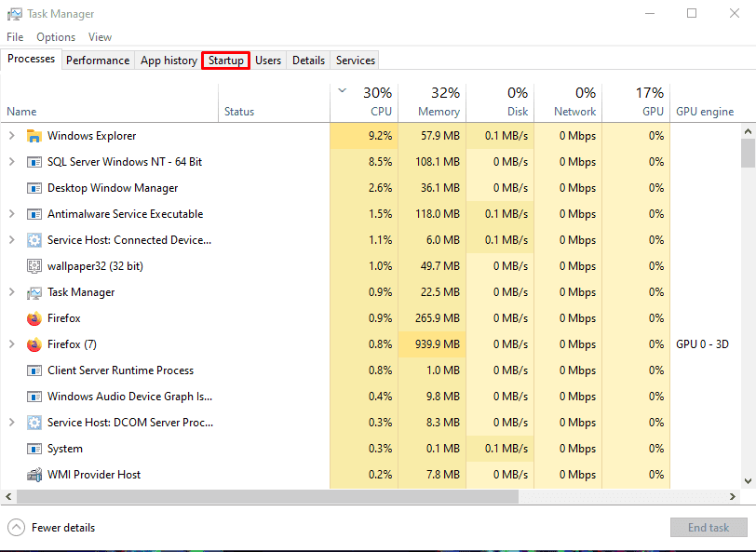Viewport: 756px width, 552px height.
Task: Sort by the GPU column header
Action: (636, 103)
